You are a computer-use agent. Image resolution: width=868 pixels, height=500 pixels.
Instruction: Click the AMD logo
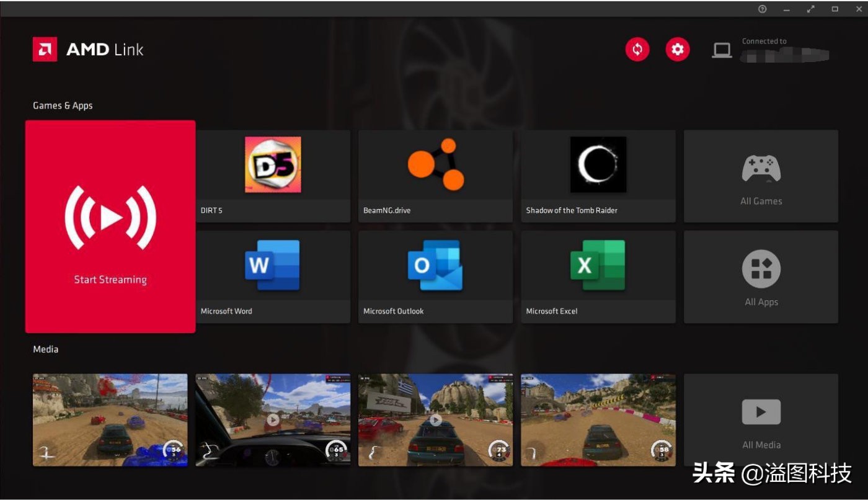coord(45,50)
